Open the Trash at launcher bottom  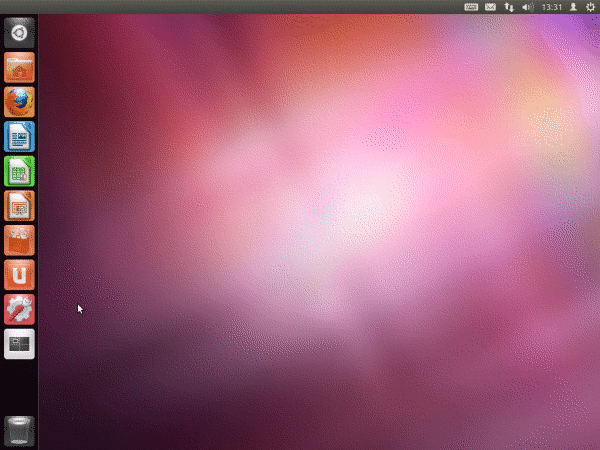click(x=19, y=430)
